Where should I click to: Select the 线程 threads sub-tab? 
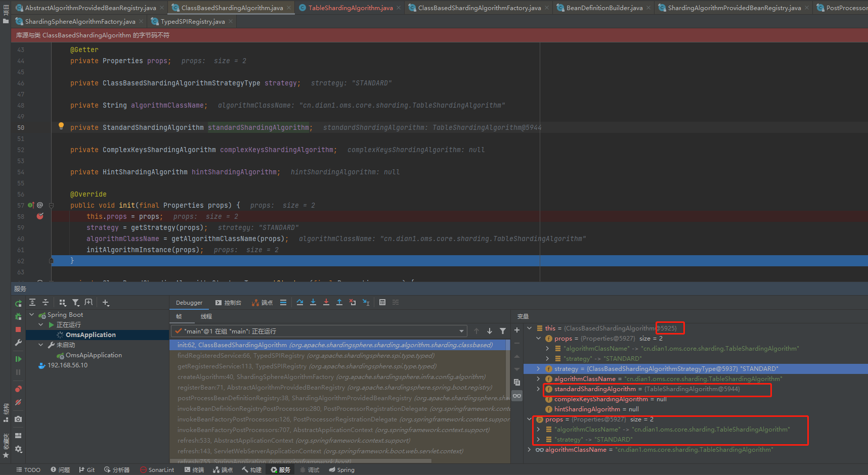point(206,316)
